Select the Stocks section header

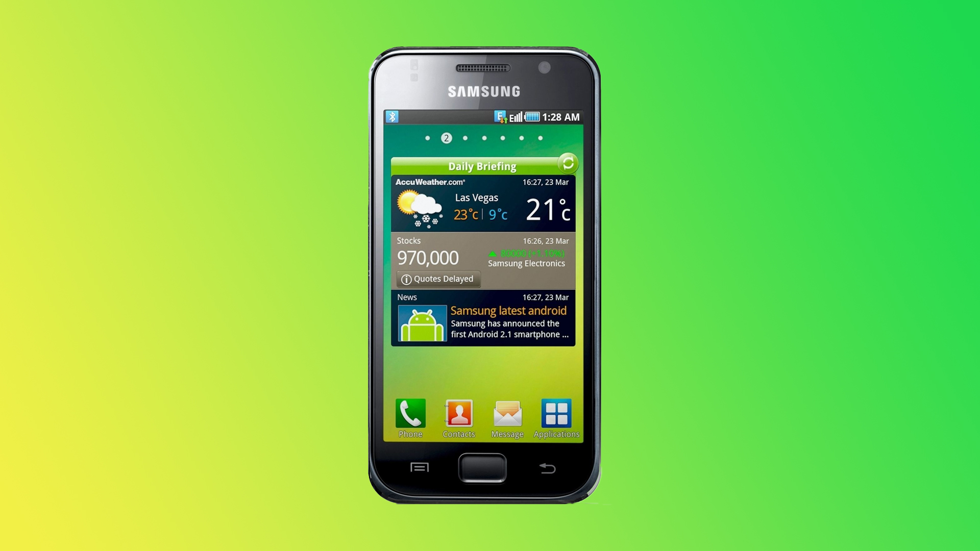tap(409, 241)
